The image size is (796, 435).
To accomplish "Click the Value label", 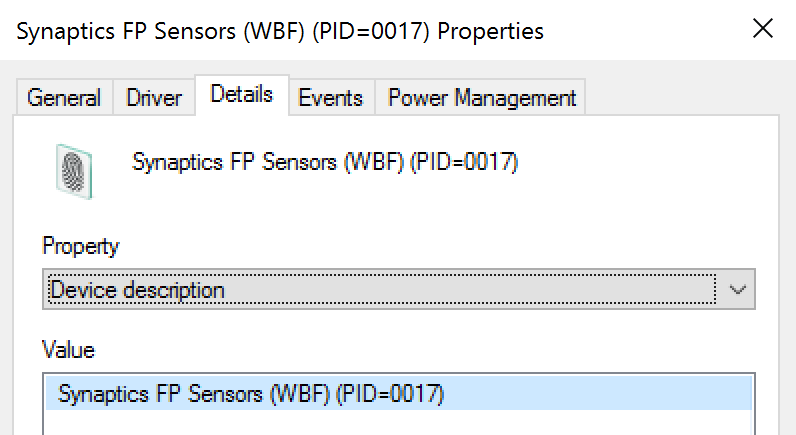I will (68, 350).
